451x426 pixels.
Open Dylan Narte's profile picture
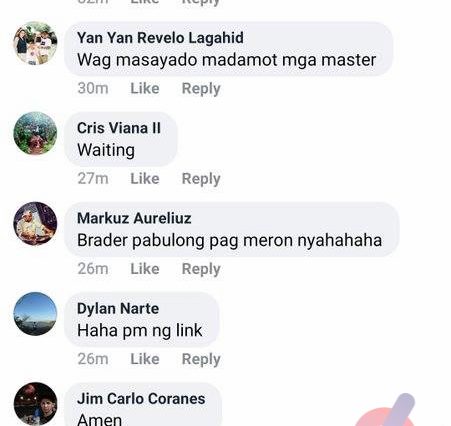point(35,314)
